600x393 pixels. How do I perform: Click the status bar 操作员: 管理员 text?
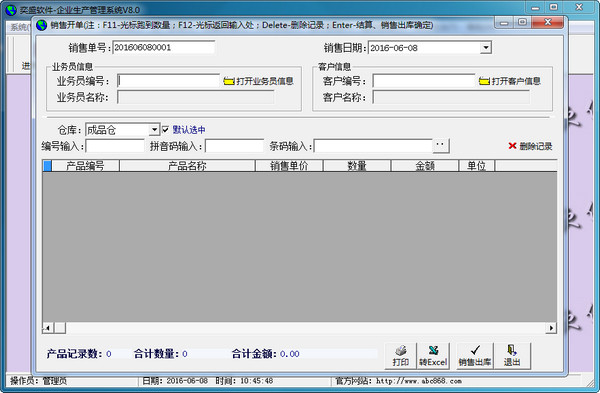click(x=38, y=381)
